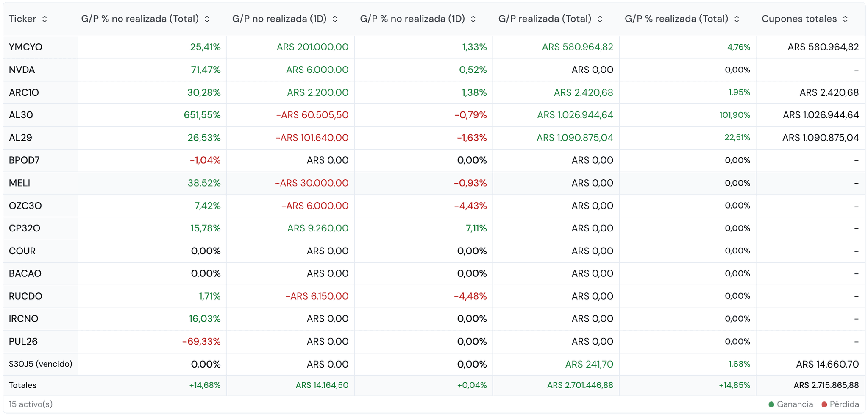Image resolution: width=868 pixels, height=415 pixels.
Task: Click the 651,55% value for AL30
Action: pyautogui.click(x=202, y=115)
